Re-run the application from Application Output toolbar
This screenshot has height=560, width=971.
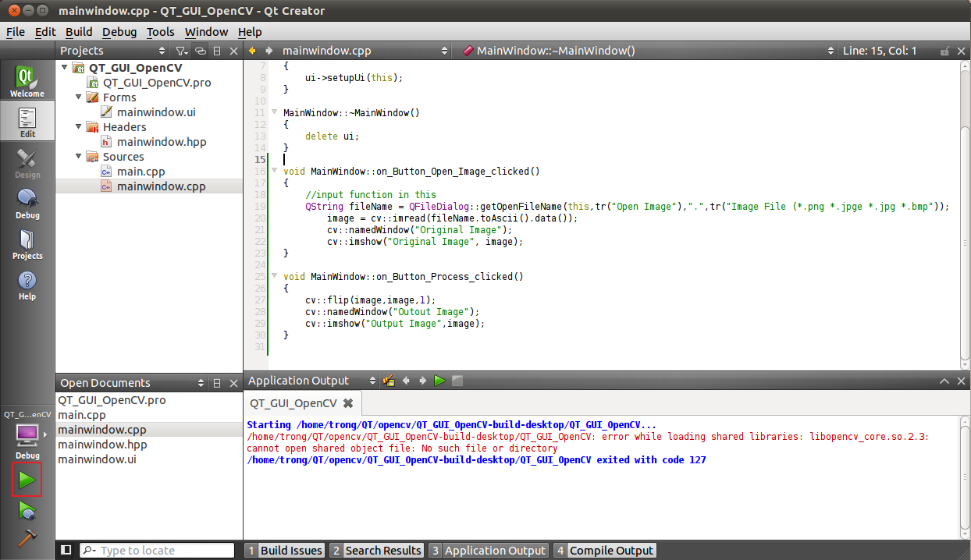point(440,381)
